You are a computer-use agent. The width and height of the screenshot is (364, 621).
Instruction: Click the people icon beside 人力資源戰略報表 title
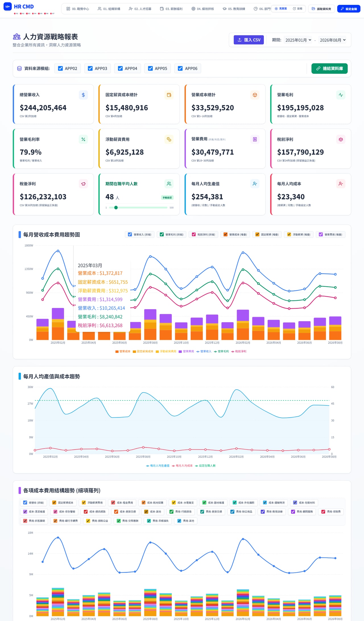pyautogui.click(x=17, y=37)
